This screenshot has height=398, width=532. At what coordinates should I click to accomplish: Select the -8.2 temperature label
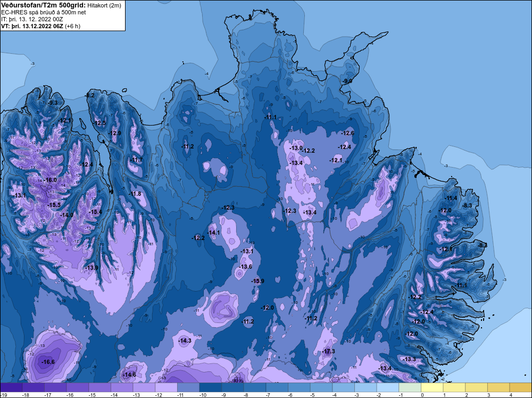coord(89,96)
